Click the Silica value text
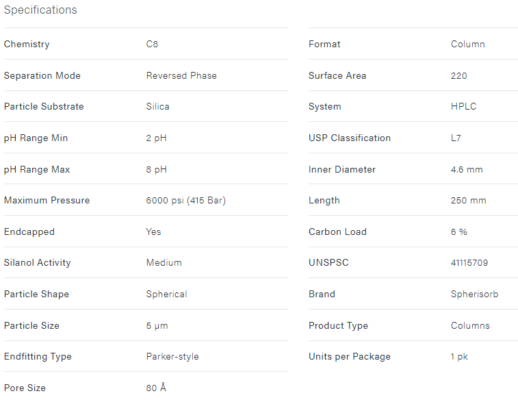Viewport: 518px width, 400px height. (158, 107)
